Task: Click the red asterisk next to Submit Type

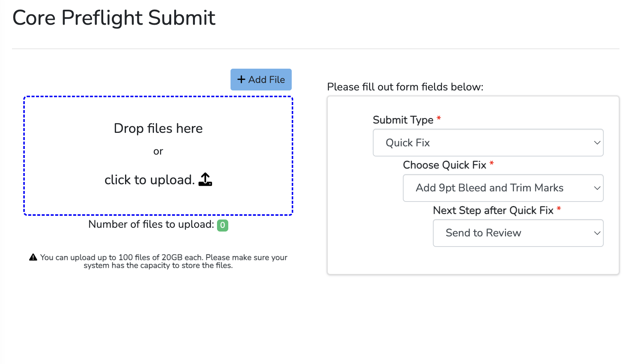Action: click(x=439, y=119)
